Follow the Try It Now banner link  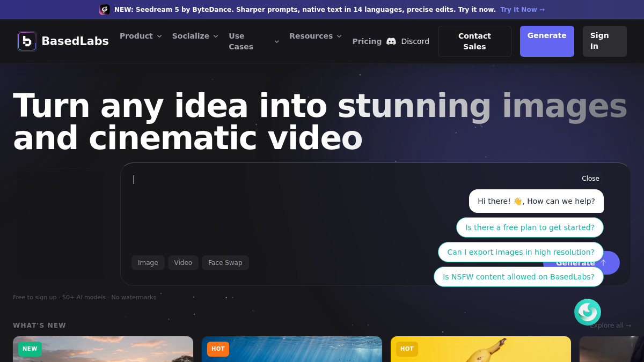(x=522, y=10)
